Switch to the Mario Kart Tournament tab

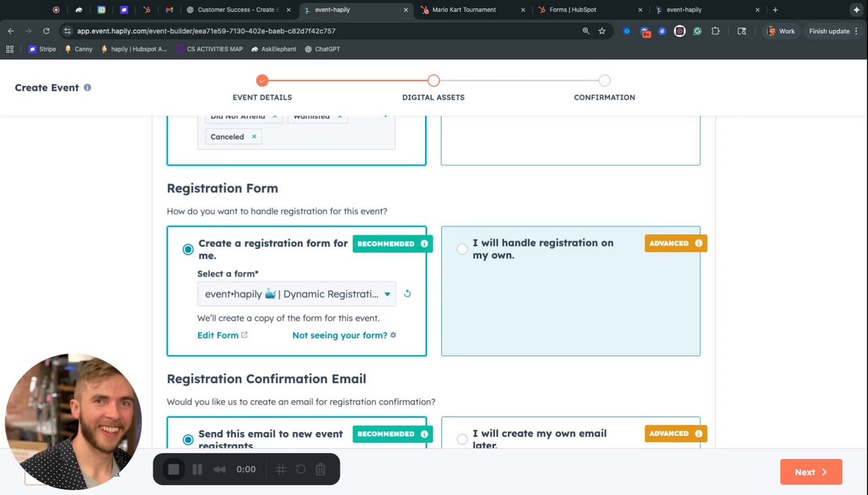465,10
